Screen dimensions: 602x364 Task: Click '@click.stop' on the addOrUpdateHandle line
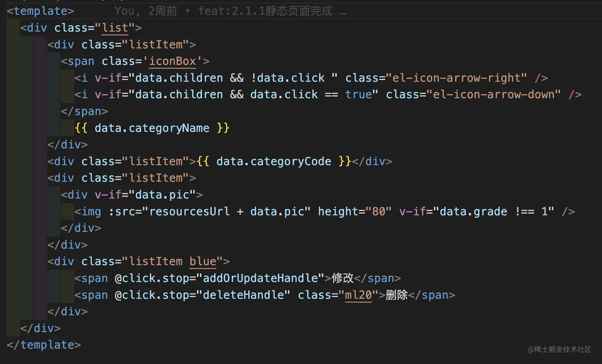pos(152,278)
